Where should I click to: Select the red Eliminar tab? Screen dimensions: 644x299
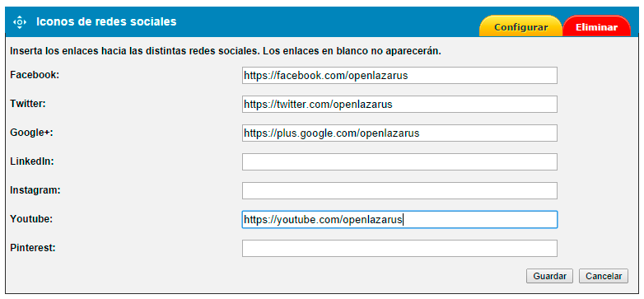point(596,26)
